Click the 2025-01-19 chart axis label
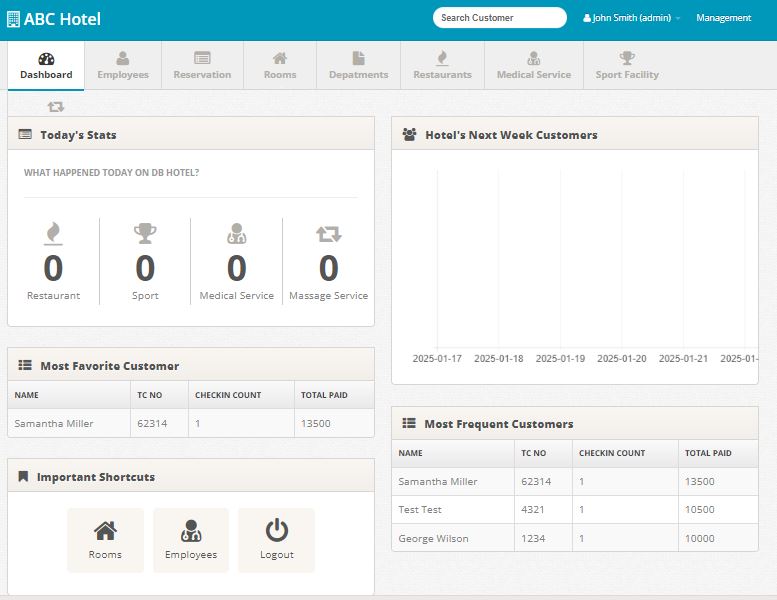 click(x=560, y=358)
